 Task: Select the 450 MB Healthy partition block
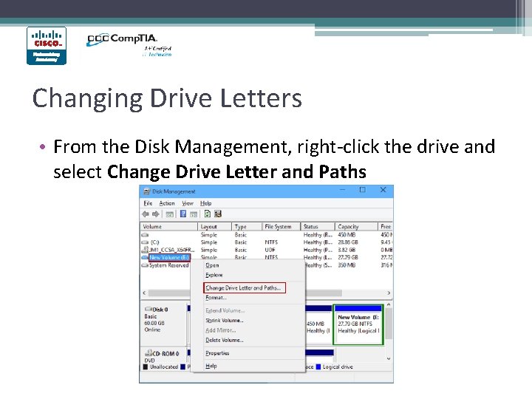tap(318, 324)
